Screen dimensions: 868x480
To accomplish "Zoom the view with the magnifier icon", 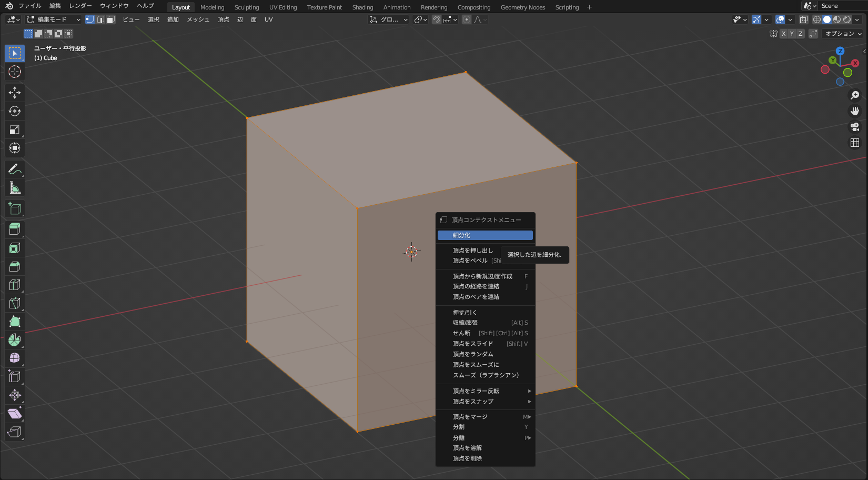I will (x=855, y=95).
